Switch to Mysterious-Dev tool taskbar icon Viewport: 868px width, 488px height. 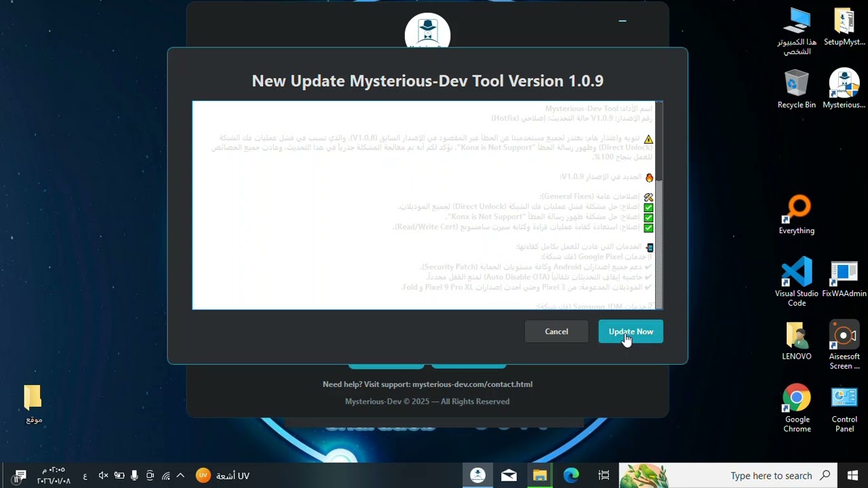click(x=478, y=475)
